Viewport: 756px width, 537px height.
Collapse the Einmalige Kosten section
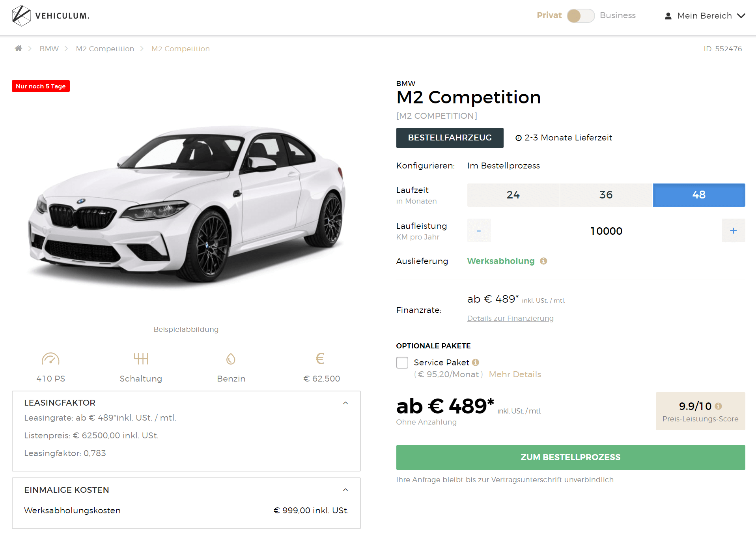345,490
